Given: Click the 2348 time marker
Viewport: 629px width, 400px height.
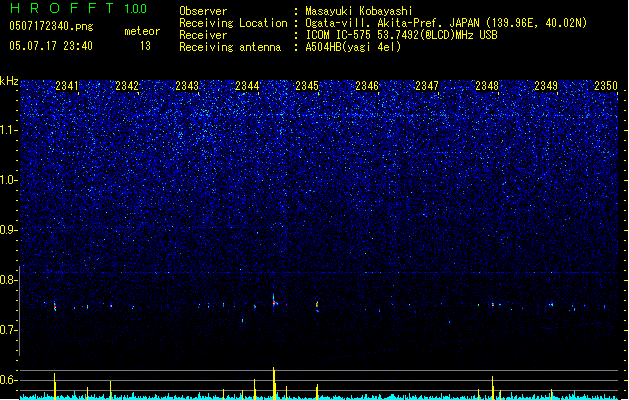Looking at the screenshot, I should click(487, 86).
